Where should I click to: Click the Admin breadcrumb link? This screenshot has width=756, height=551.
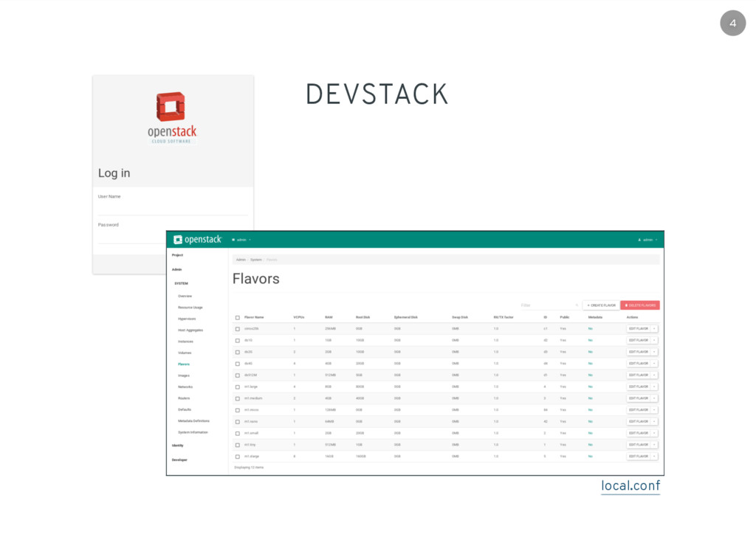point(241,260)
